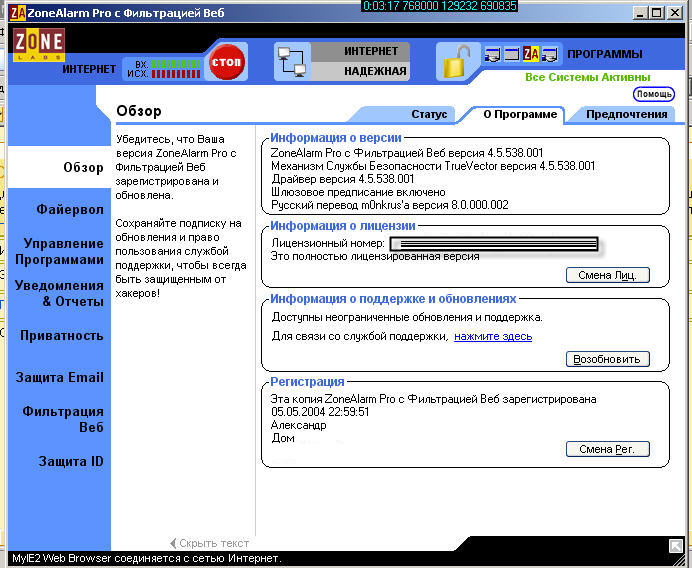Open the Фильтрация Веб sidebar section
This screenshot has width=692, height=568.
click(63, 419)
